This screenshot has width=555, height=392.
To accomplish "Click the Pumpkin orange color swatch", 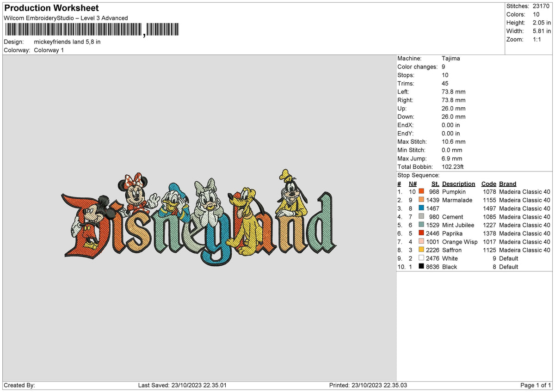I will click(421, 191).
